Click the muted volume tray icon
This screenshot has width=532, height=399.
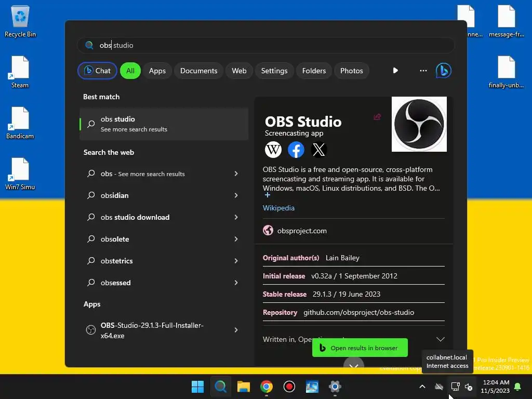click(469, 387)
